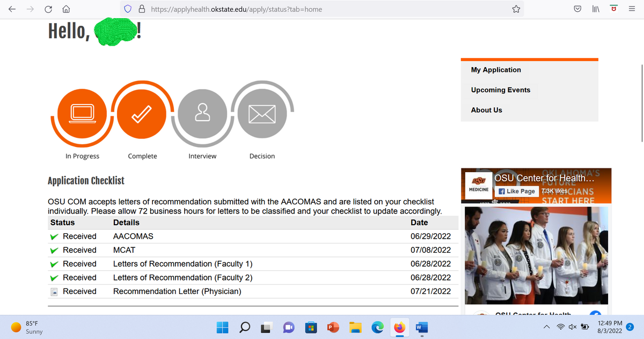Click the muted volume tray icon
The width and height of the screenshot is (644, 339).
[572, 327]
